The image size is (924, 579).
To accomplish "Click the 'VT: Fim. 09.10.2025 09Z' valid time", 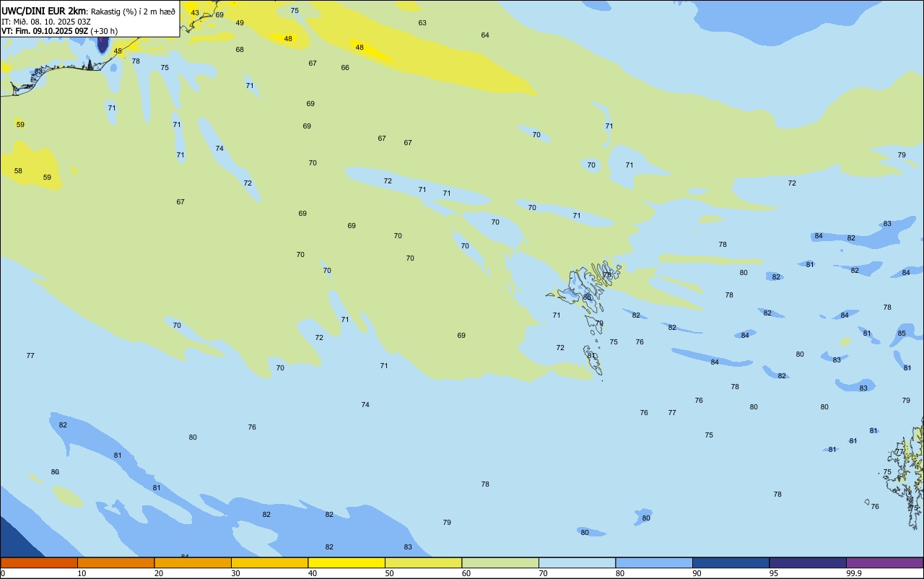I will coord(45,31).
